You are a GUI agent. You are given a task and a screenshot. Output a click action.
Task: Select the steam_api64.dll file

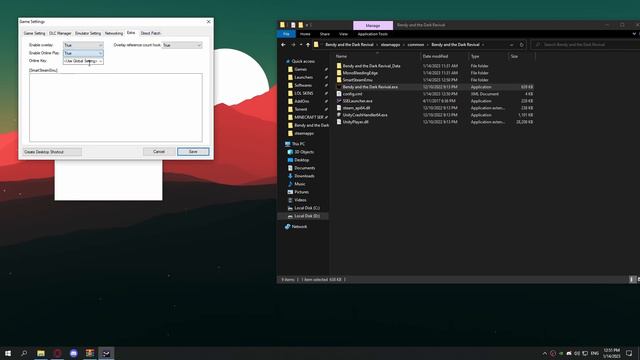[356, 108]
